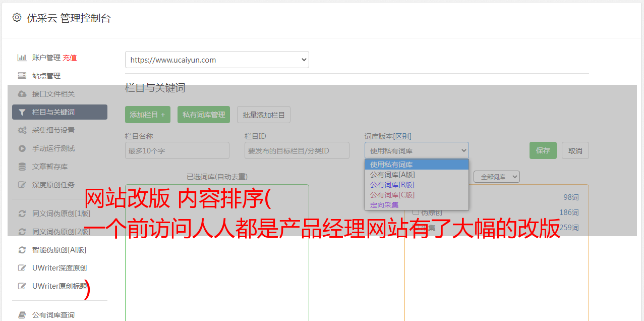Image resolution: width=644 pixels, height=321 pixels.
Task: Click the refresh icon for 同义词伪原创[1版]
Action: [22, 213]
